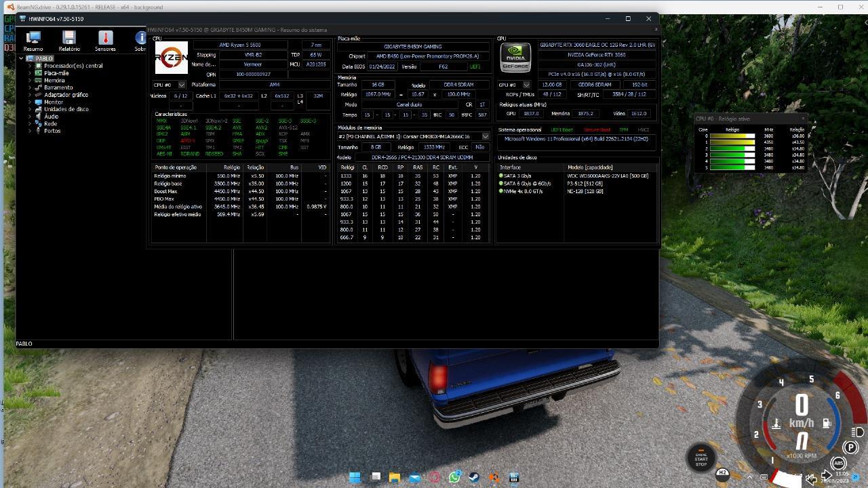Click the Portos connector icon in tree
Screen dimensions: 868x488
point(39,131)
